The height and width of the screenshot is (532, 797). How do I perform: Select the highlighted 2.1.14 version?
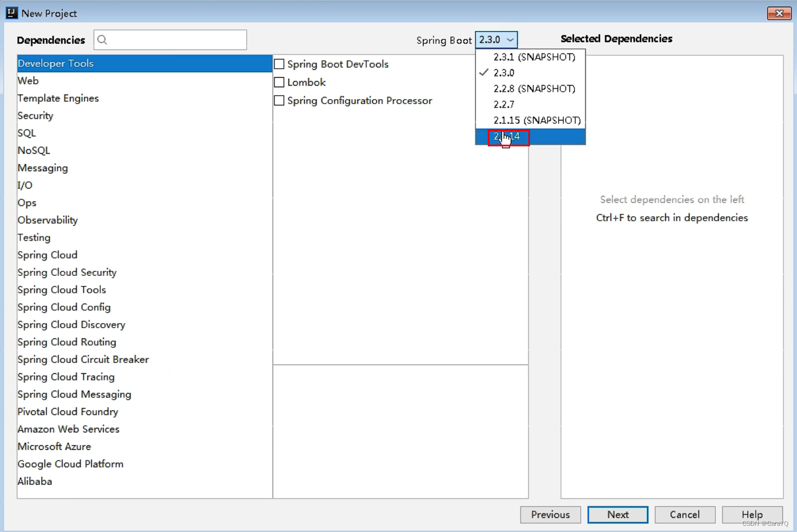(531, 136)
